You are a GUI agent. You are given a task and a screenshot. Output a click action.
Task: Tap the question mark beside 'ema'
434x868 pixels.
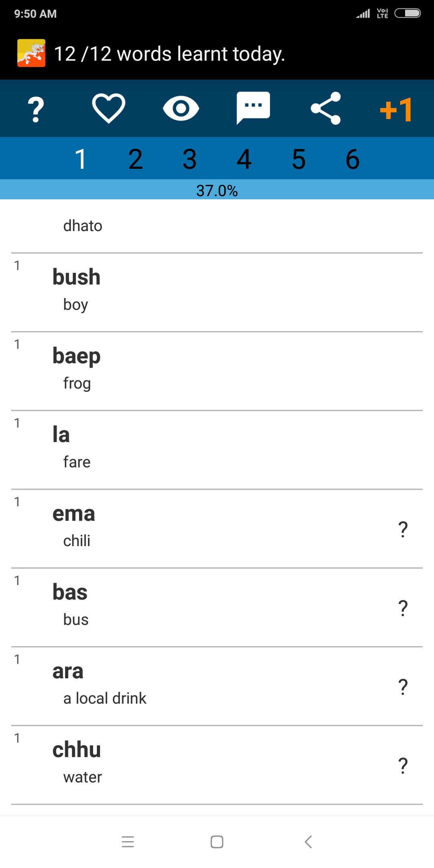(x=403, y=529)
